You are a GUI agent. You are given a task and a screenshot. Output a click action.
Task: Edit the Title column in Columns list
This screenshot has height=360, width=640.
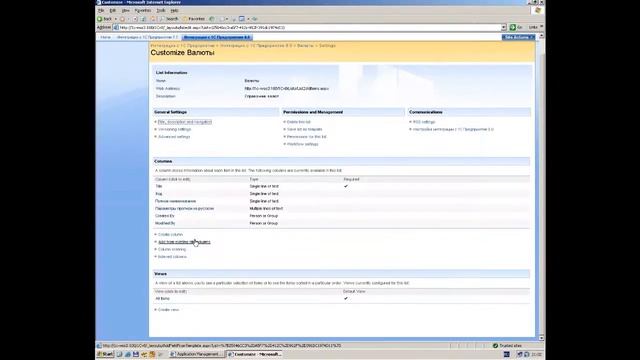(158, 186)
